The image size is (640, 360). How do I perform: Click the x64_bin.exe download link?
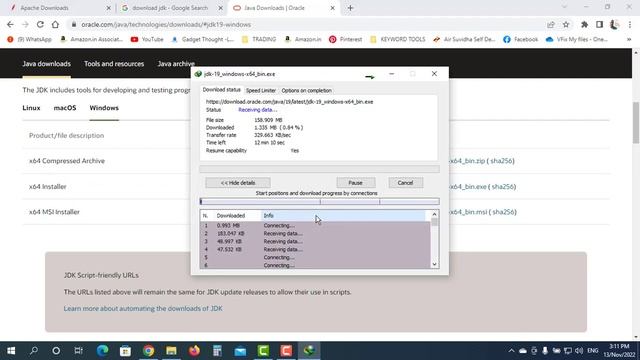pyautogui.click(x=468, y=187)
